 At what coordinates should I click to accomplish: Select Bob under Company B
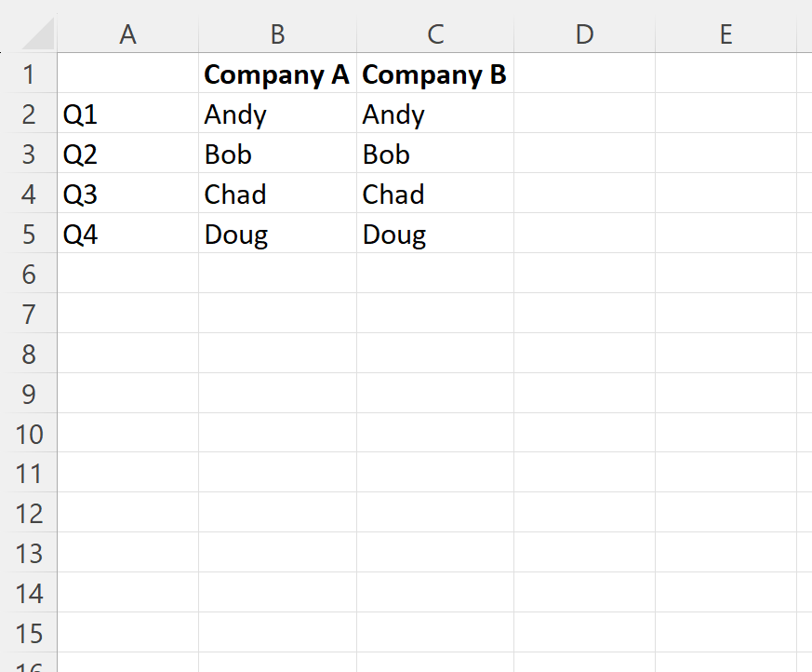tap(434, 154)
